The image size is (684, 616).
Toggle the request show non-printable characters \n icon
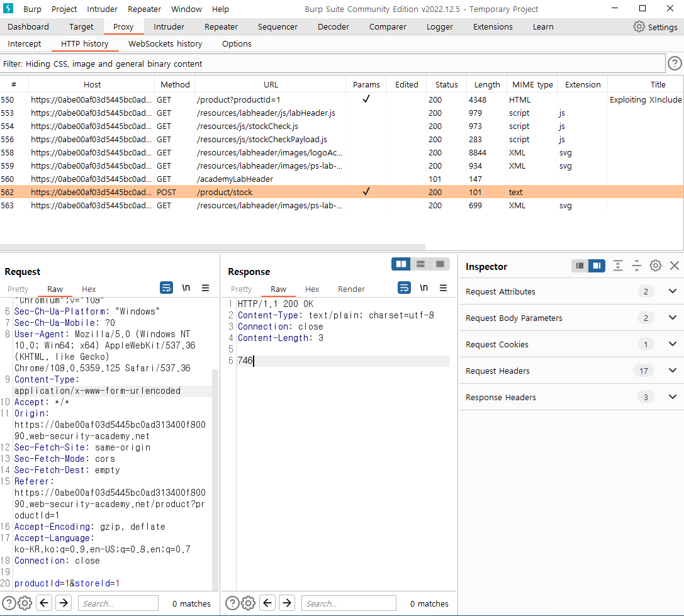[186, 288]
